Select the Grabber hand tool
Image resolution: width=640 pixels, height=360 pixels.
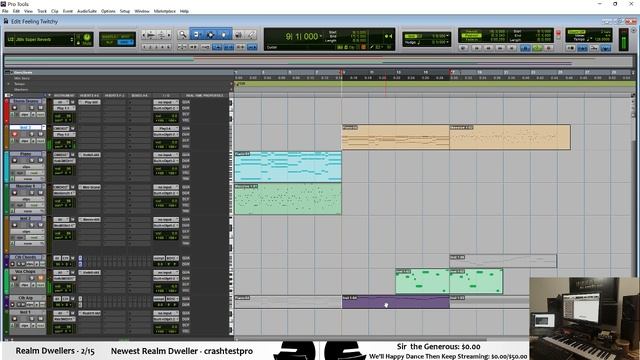pos(224,35)
